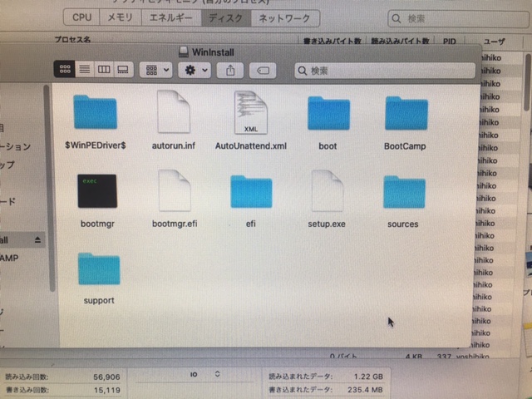Viewport: 532px width, 399px height.
Task: Click the 56,906 read count value
Action: click(x=106, y=377)
